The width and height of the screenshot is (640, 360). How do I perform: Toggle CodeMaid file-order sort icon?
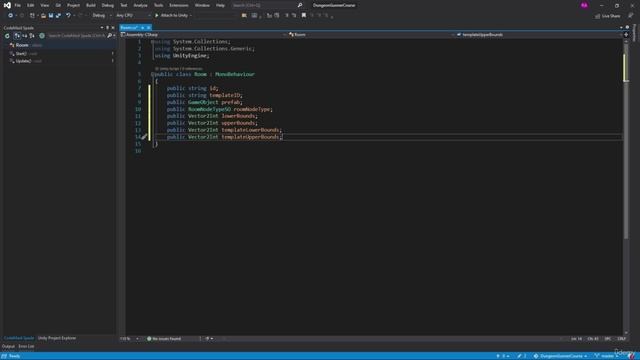click(x=17, y=36)
